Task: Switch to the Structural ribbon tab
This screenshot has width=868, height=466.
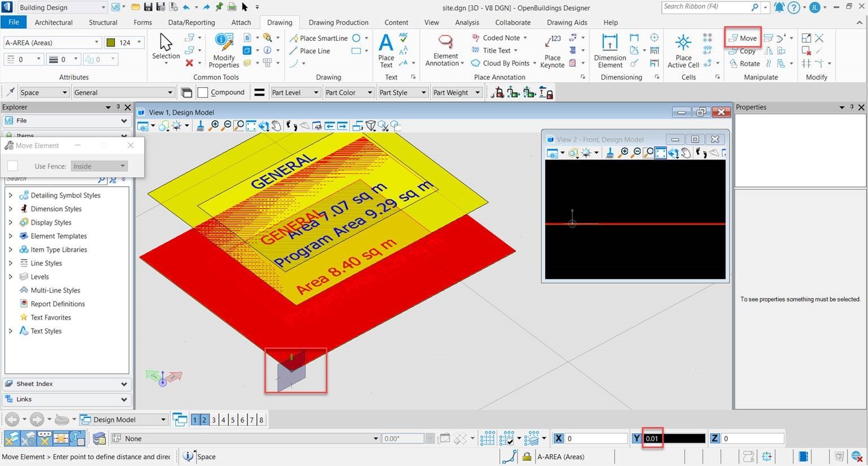Action: (103, 22)
